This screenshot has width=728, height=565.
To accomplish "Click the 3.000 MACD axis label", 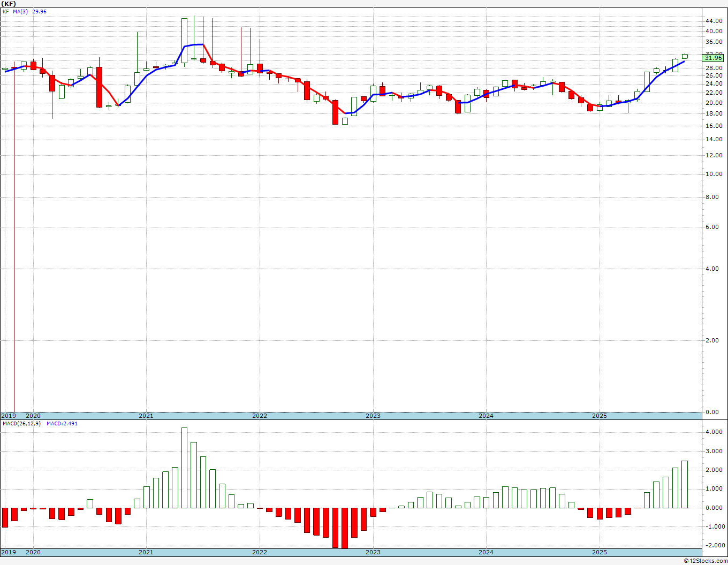I will (x=714, y=451).
